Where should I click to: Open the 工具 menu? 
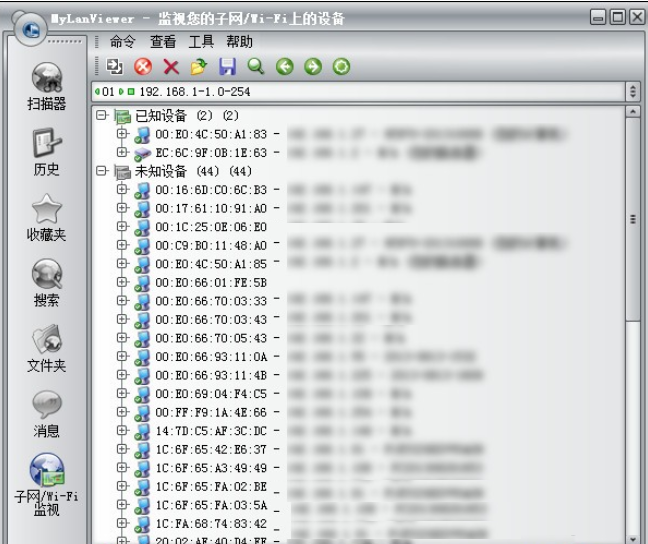[x=201, y=42]
